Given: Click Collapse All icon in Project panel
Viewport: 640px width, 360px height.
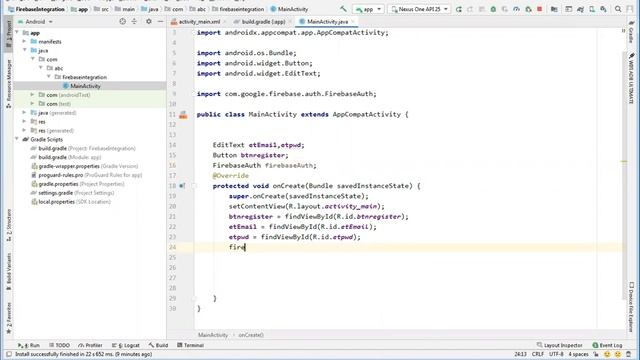Looking at the screenshot, I should [134, 22].
